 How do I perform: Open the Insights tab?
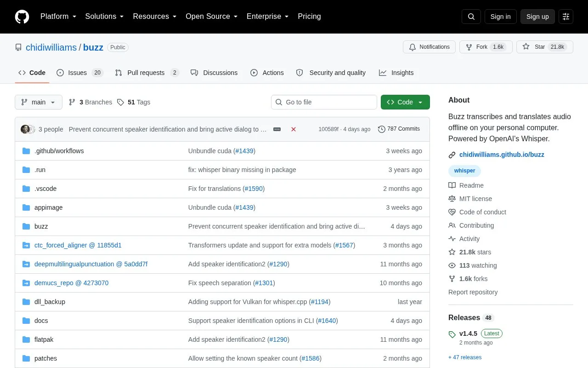point(396,73)
